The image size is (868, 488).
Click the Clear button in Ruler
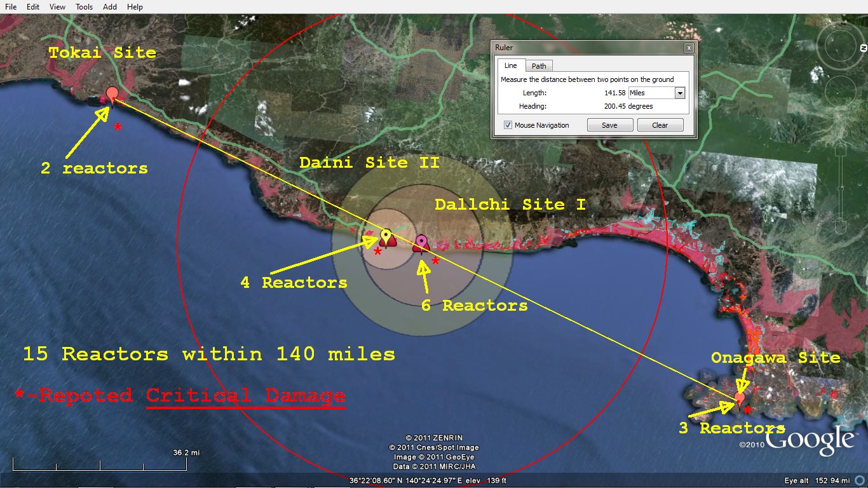point(660,125)
